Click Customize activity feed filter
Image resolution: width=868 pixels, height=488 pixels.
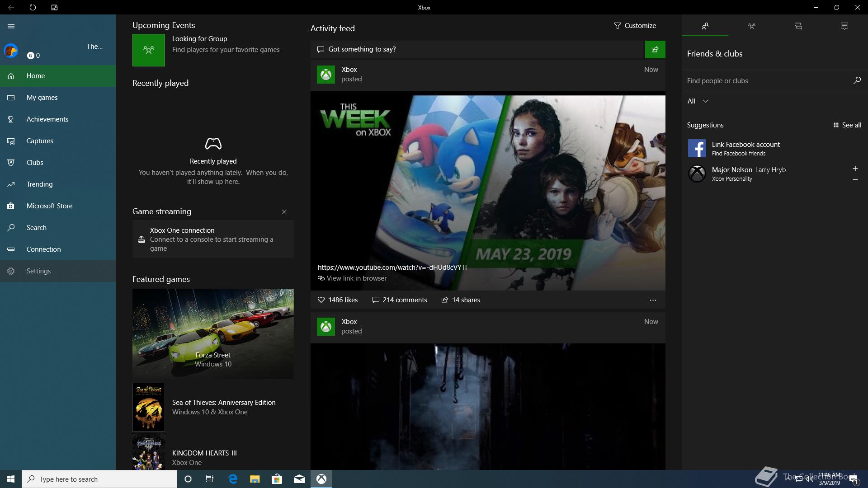coord(635,26)
